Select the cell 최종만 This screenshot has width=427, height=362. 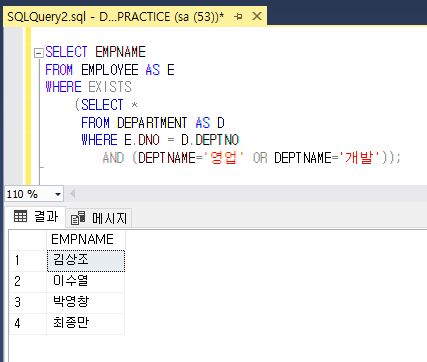[86, 323]
